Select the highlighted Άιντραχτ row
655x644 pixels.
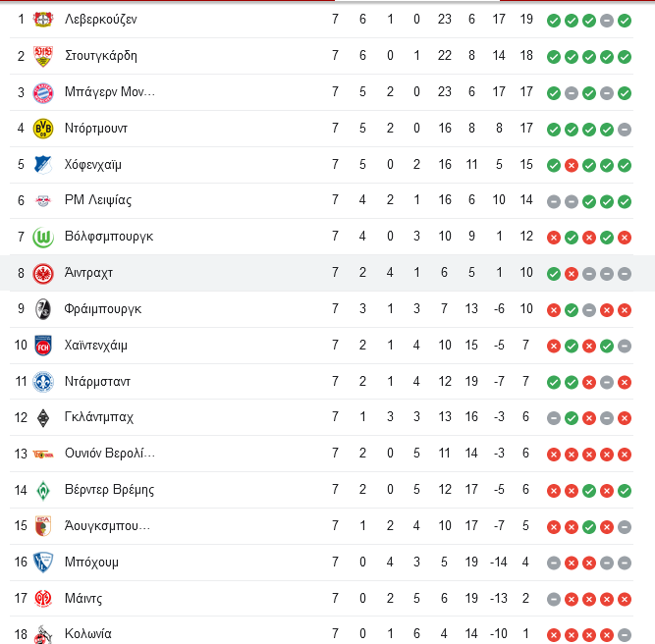click(328, 273)
